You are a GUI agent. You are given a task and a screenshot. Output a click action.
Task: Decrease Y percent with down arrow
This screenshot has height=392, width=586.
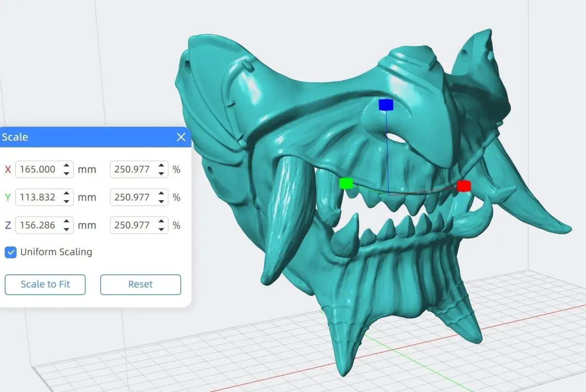point(161,202)
